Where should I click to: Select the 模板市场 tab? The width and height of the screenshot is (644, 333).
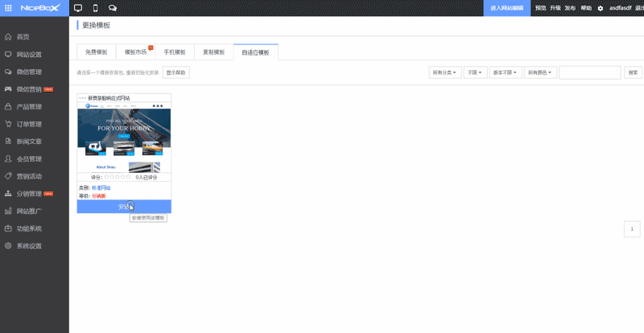pos(135,52)
